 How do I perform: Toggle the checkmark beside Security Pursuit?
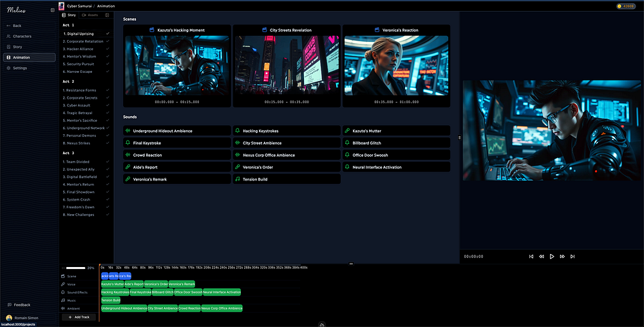(x=108, y=64)
